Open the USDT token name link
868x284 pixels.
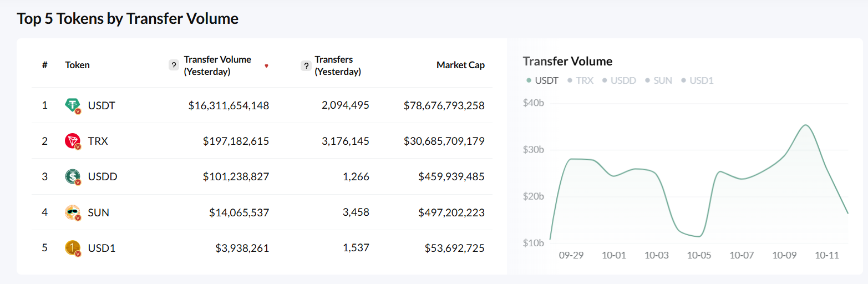pyautogui.click(x=101, y=105)
